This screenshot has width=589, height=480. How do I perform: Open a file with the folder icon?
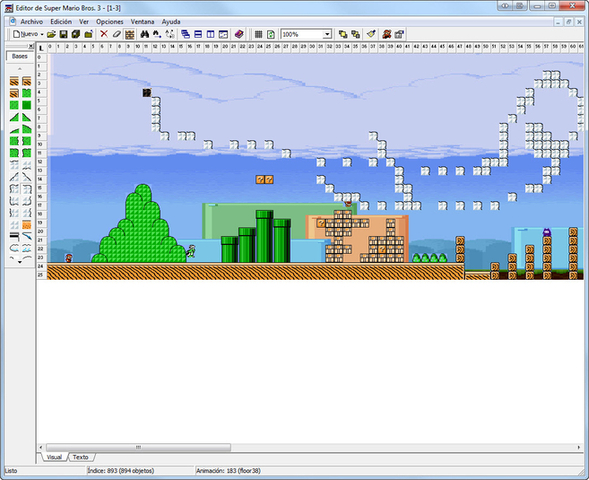click(x=51, y=34)
